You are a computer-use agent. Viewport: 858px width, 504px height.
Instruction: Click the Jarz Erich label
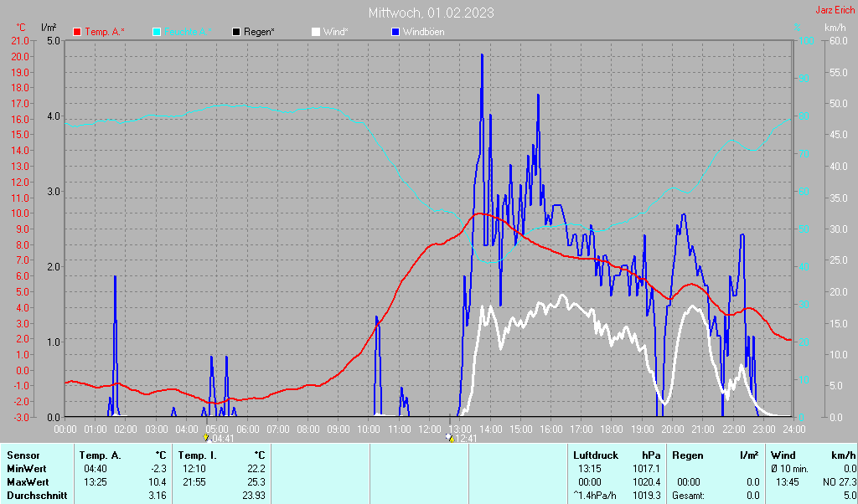[x=835, y=10]
